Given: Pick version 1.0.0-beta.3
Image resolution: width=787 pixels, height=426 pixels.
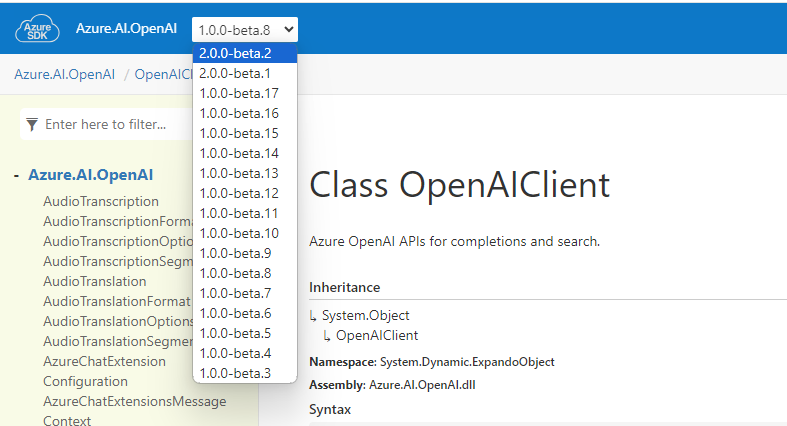Looking at the screenshot, I should point(245,373).
